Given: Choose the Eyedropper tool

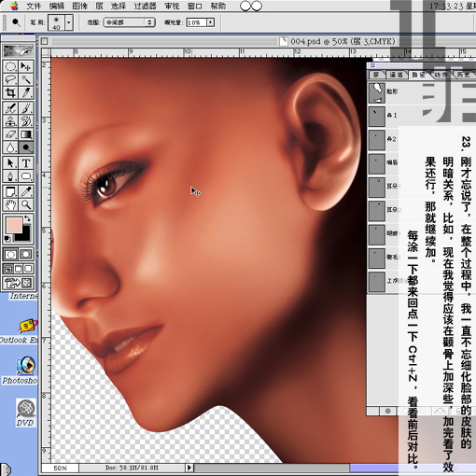Looking at the screenshot, I should pos(26,191).
